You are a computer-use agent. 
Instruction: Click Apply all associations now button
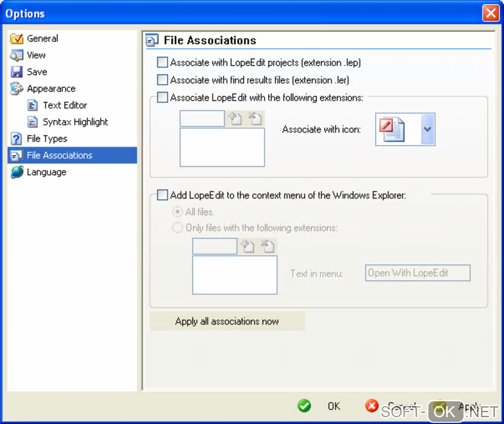[x=227, y=321]
